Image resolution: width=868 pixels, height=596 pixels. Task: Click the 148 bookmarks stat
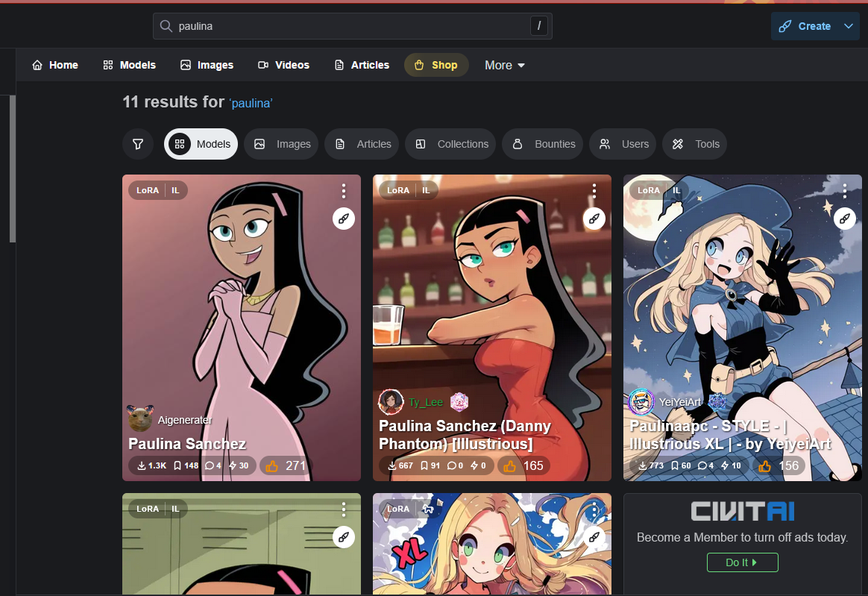186,465
